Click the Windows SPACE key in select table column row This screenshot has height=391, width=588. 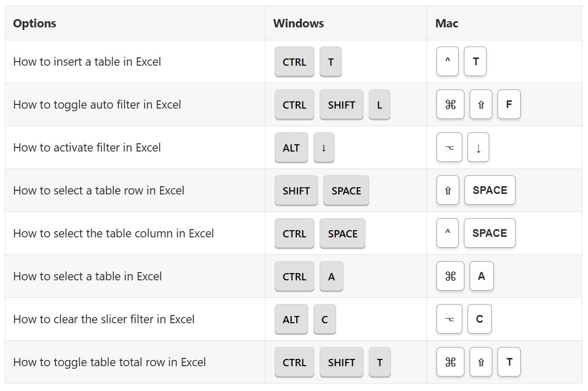pos(342,233)
